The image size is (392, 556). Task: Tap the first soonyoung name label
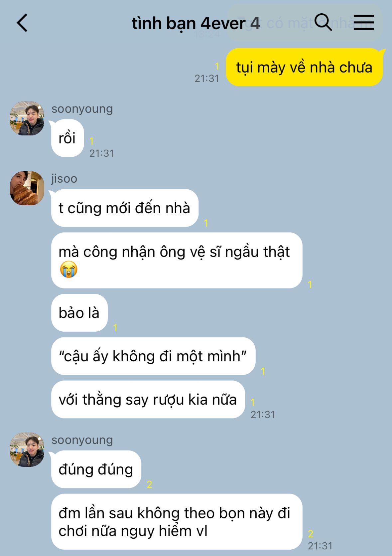82,109
